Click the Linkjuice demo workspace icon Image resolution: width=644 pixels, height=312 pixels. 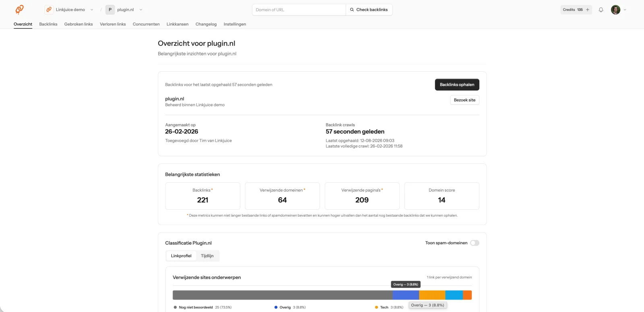49,10
